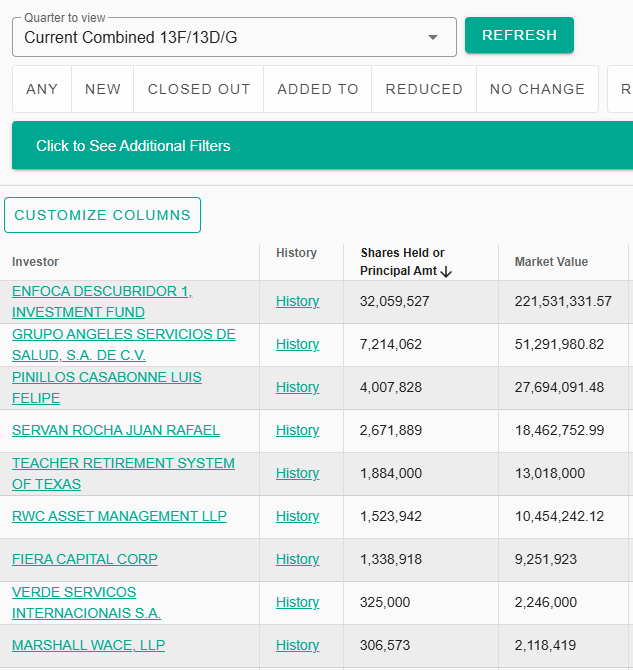Select the ANY filter tab

tap(42, 89)
